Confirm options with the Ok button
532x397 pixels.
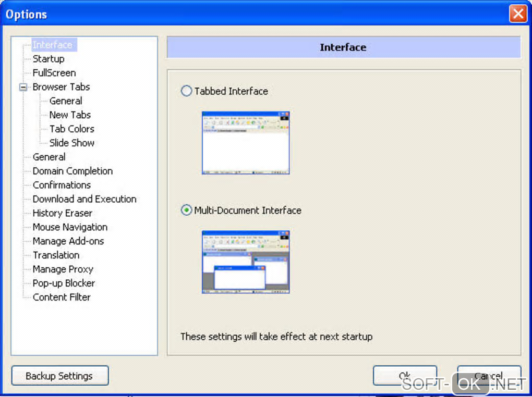pyautogui.click(x=405, y=375)
